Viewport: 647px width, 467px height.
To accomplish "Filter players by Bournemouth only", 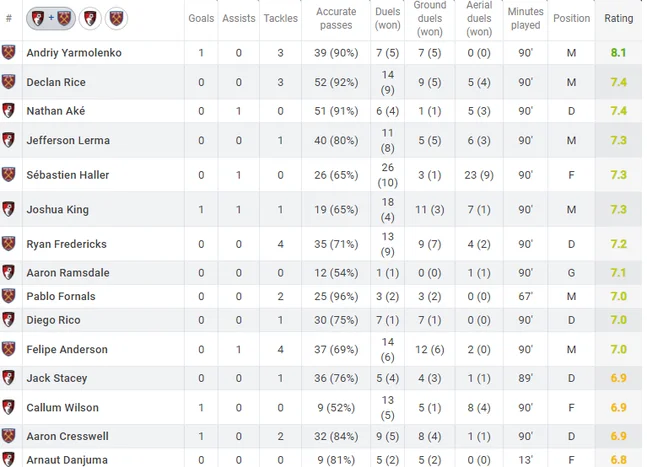I will 88,19.
